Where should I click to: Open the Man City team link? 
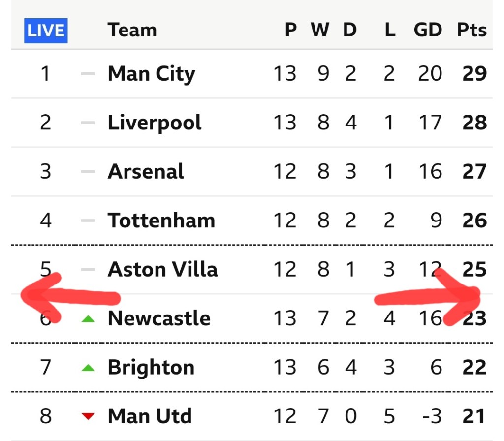tap(151, 74)
